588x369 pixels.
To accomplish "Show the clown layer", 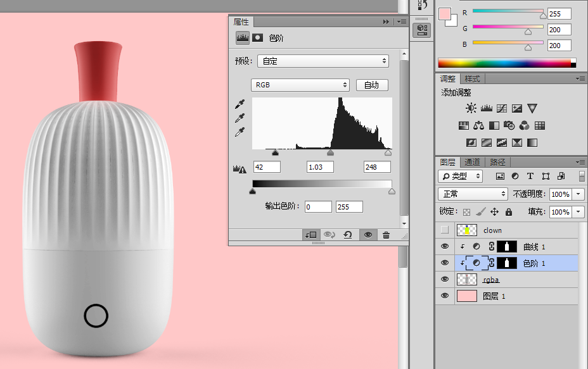I will 445,230.
